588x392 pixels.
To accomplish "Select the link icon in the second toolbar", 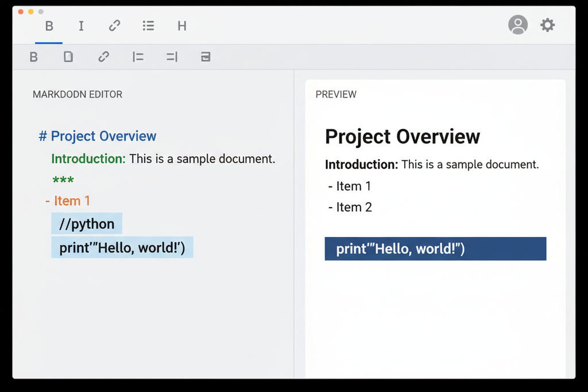I will (x=103, y=57).
